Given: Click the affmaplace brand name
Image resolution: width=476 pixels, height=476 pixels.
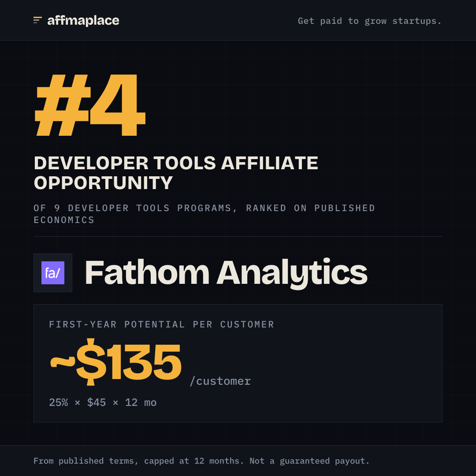Looking at the screenshot, I should (83, 21).
